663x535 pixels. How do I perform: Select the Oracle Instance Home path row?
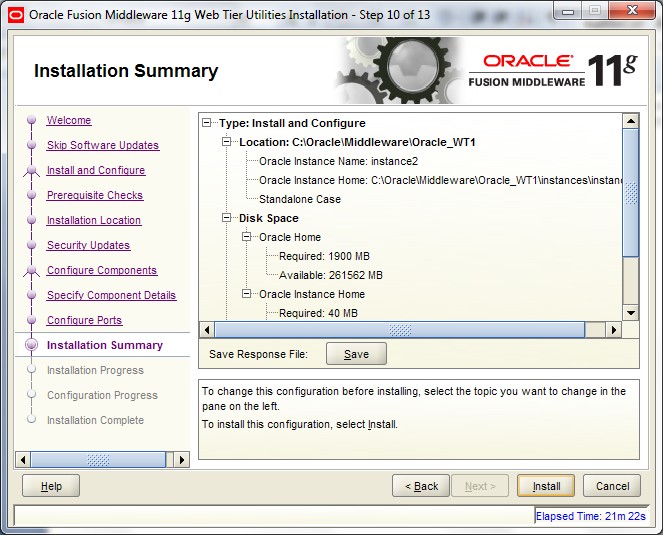[x=441, y=180]
